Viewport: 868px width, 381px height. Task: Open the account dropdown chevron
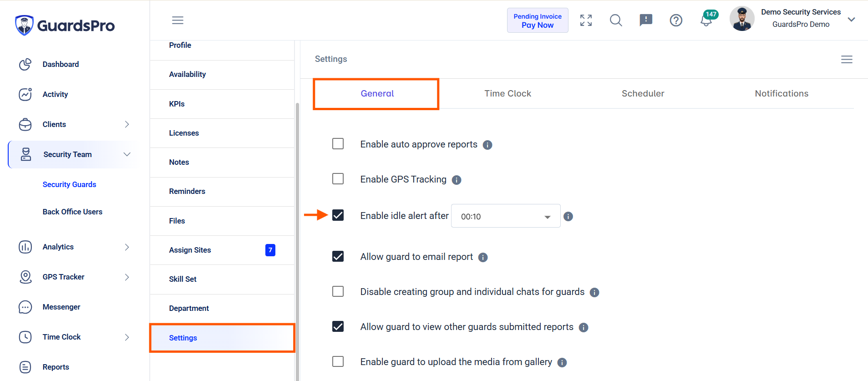(x=851, y=20)
